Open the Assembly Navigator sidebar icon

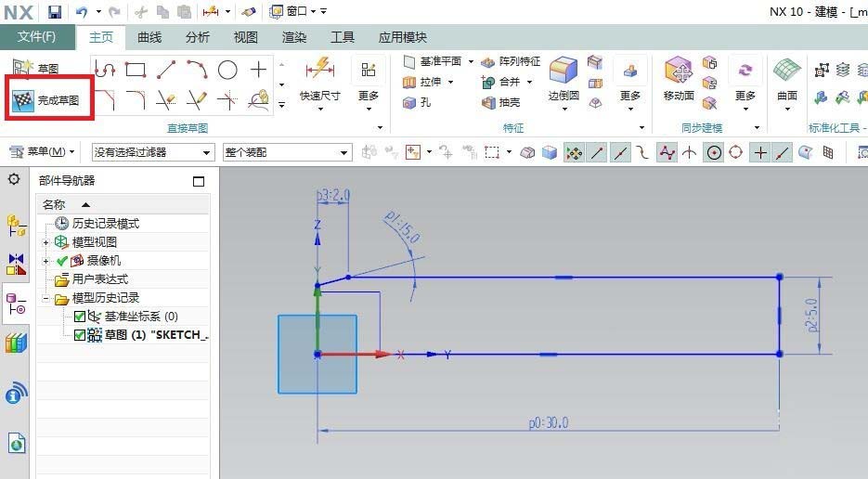16,226
